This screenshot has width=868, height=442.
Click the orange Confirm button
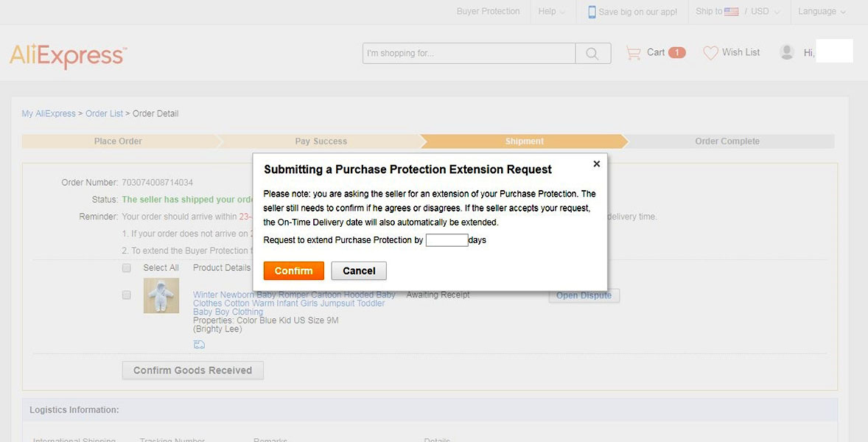click(x=293, y=270)
